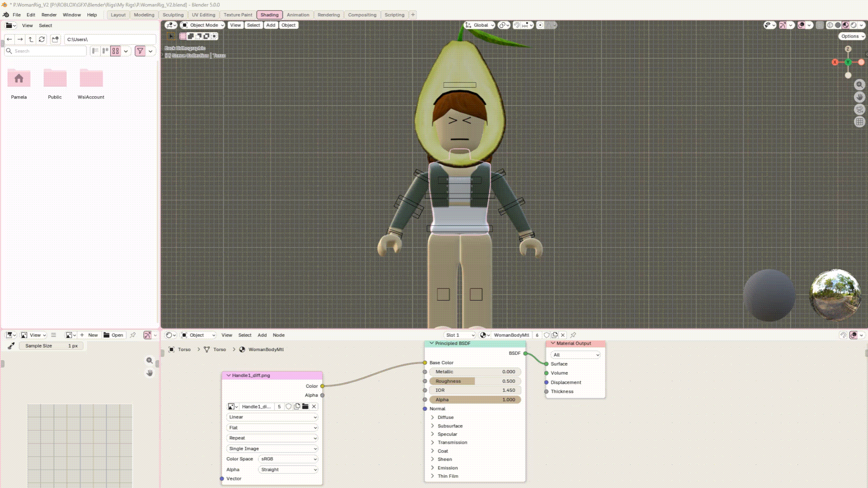The width and height of the screenshot is (868, 488).
Task: Open the Edit menu
Action: [x=31, y=15]
